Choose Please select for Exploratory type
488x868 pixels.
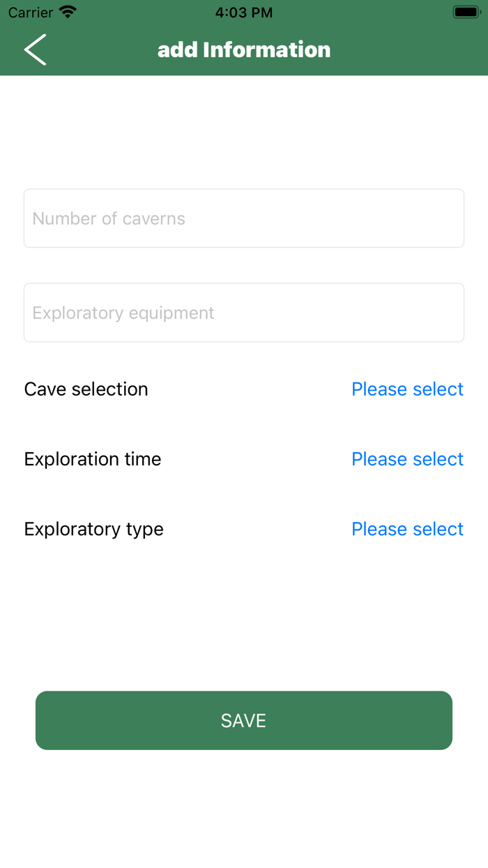[x=407, y=529]
